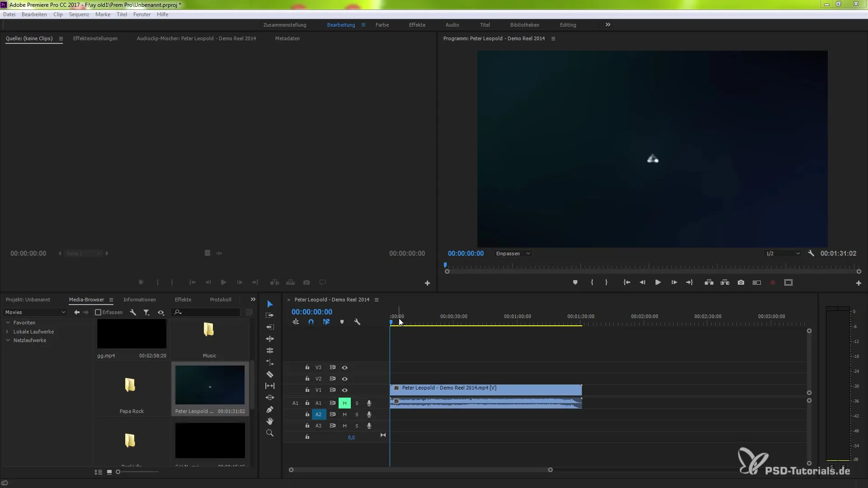Click the Extract button in Program monitor

pyautogui.click(x=725, y=282)
